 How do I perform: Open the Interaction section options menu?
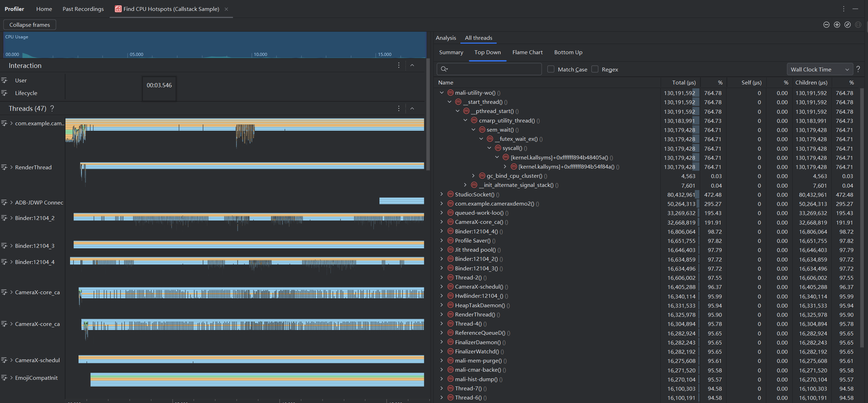(x=398, y=65)
